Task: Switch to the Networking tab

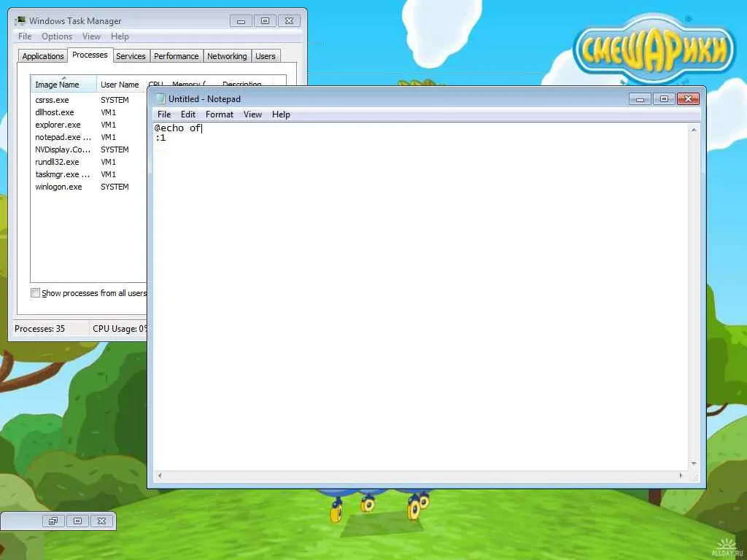Action: pyautogui.click(x=227, y=56)
